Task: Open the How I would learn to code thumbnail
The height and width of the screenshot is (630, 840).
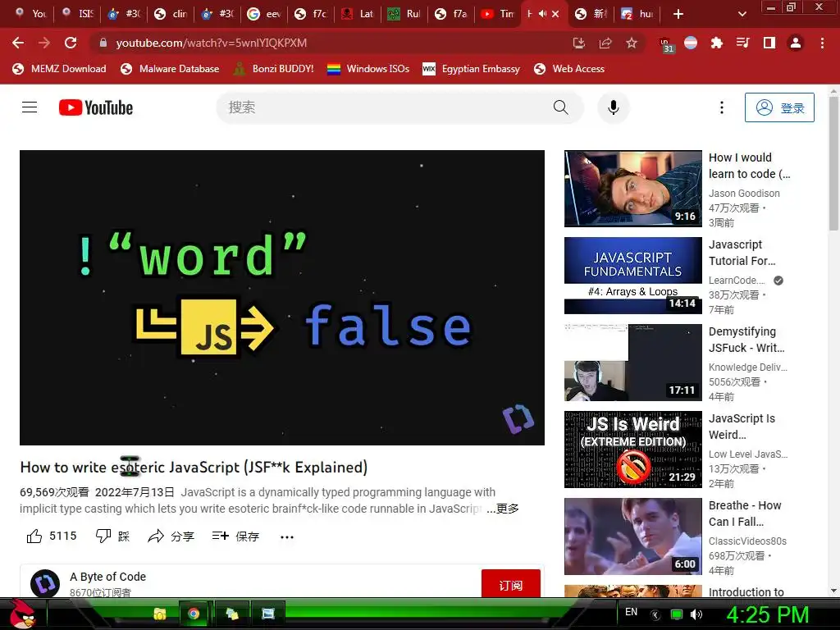Action: (x=632, y=189)
